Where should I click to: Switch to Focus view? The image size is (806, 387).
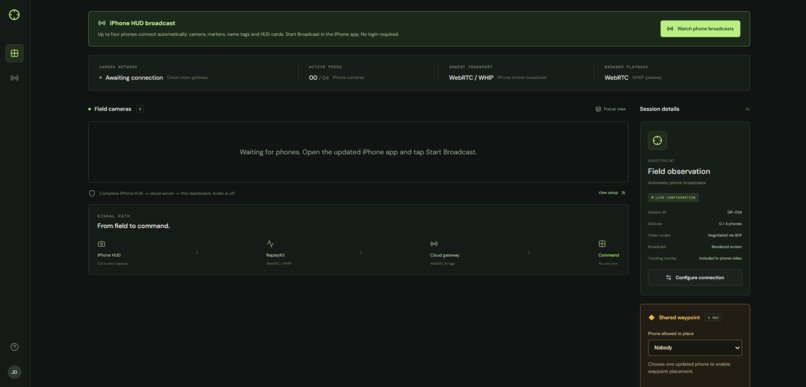click(x=611, y=109)
